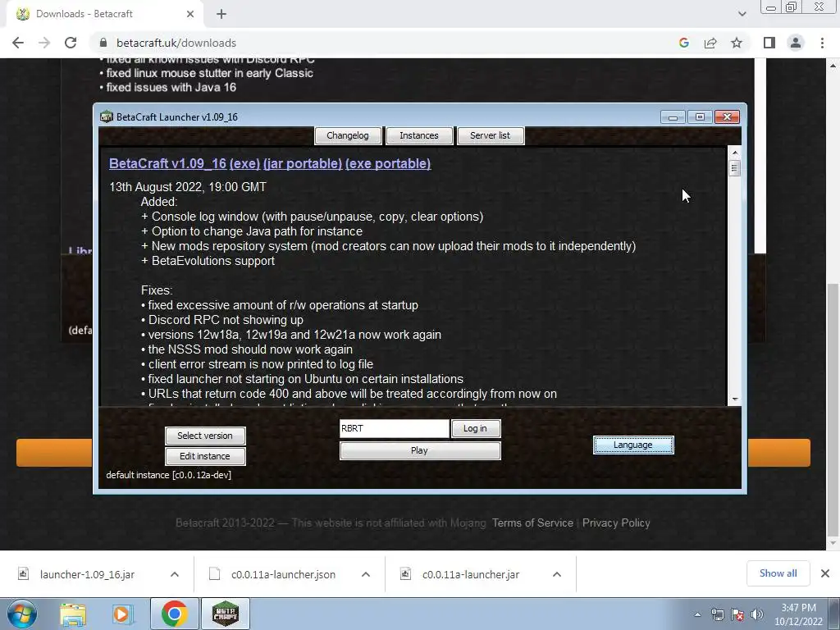Open Language selection button
This screenshot has width=840, height=630.
pos(633,445)
